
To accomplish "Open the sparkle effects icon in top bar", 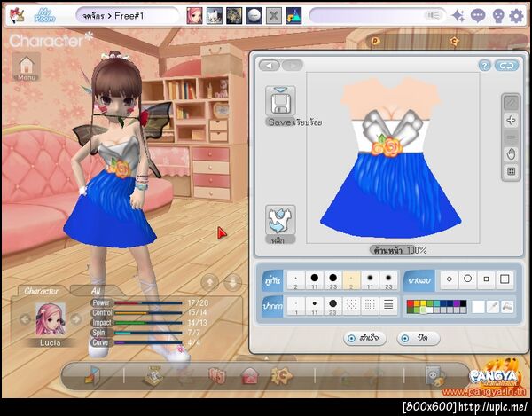I will [458, 16].
